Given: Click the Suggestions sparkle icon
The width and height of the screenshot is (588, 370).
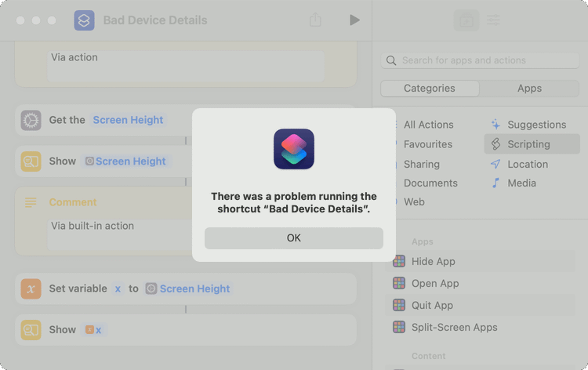Looking at the screenshot, I should [x=495, y=125].
